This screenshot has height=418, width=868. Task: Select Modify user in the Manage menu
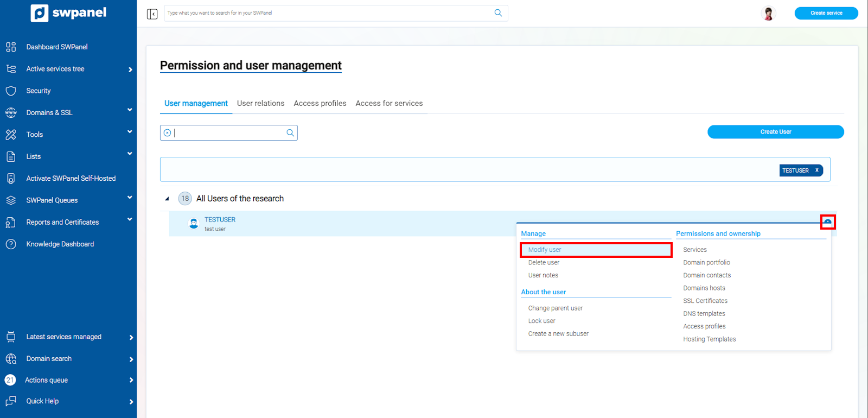545,250
